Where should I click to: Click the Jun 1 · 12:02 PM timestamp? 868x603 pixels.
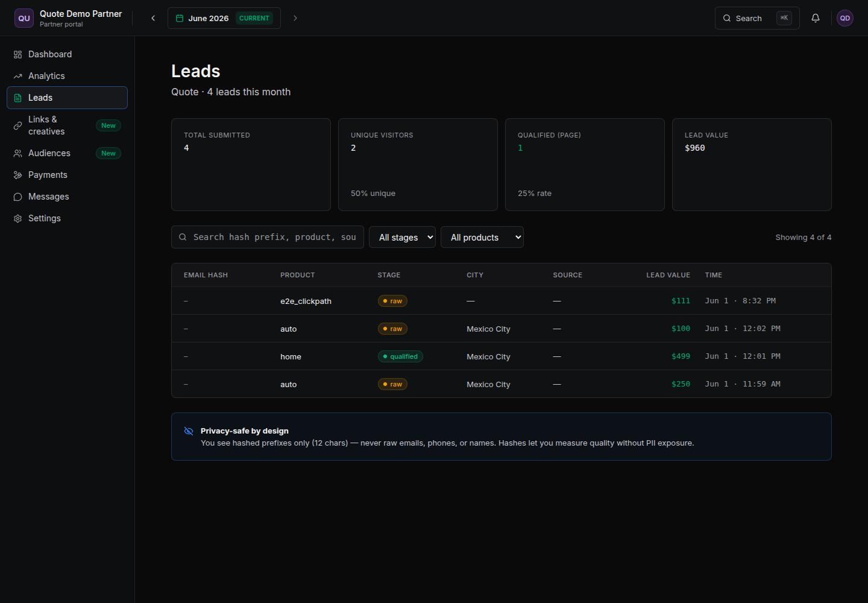click(x=743, y=329)
